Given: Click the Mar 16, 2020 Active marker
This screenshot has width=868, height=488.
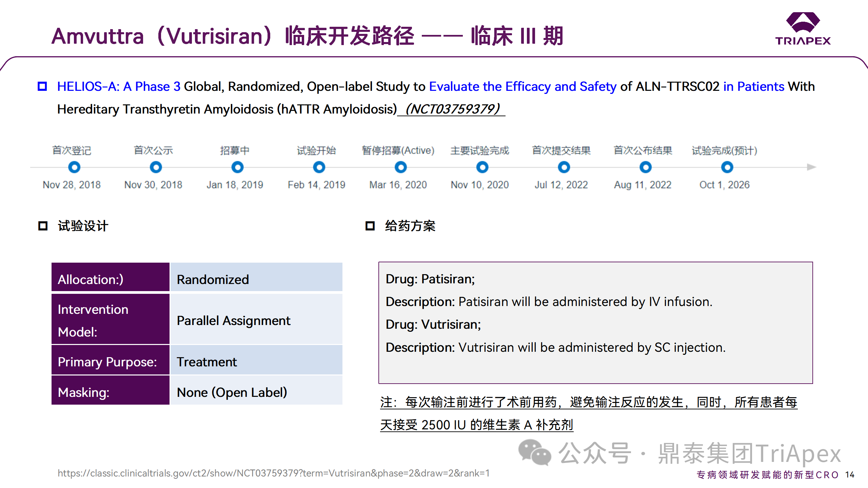Looking at the screenshot, I should click(401, 167).
